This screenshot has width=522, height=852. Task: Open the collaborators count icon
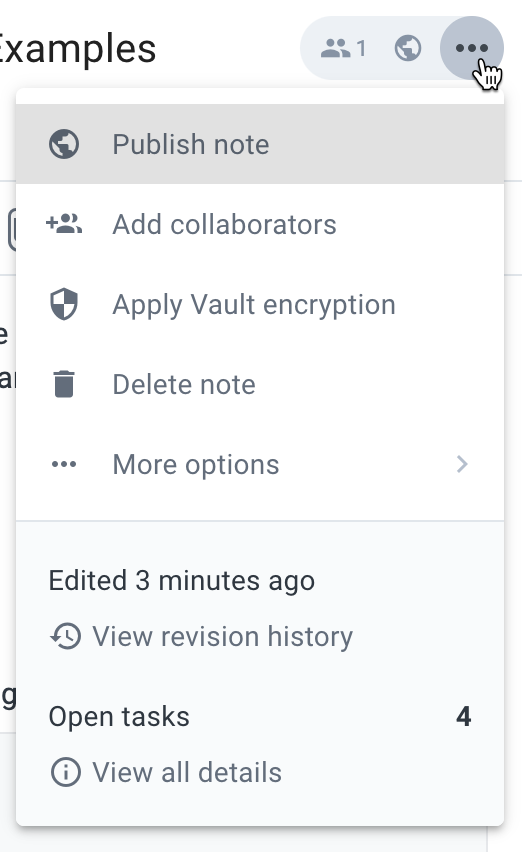343,48
